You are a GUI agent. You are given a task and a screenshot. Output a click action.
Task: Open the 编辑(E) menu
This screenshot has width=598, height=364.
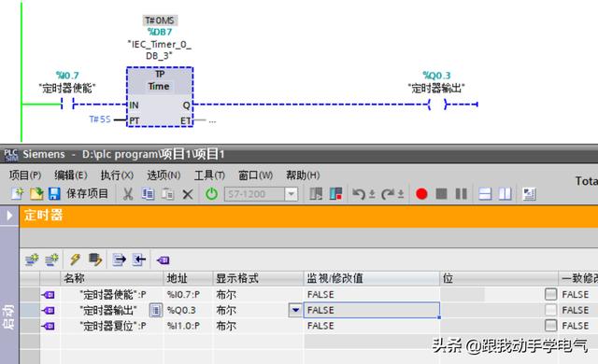[71, 175]
